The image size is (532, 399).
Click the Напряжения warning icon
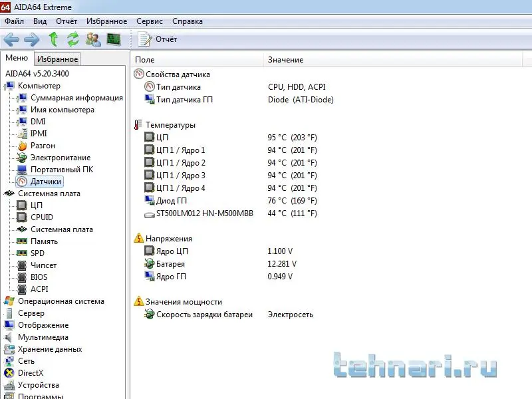tap(138, 238)
